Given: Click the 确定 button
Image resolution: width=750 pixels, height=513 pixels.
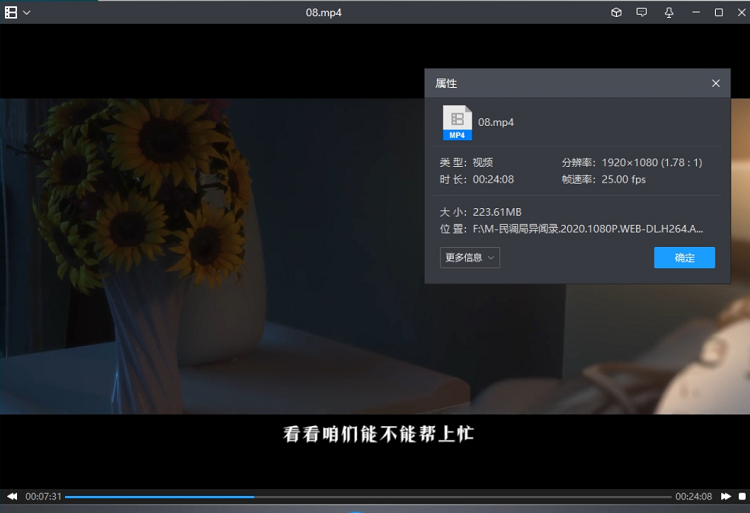Looking at the screenshot, I should point(684,257).
